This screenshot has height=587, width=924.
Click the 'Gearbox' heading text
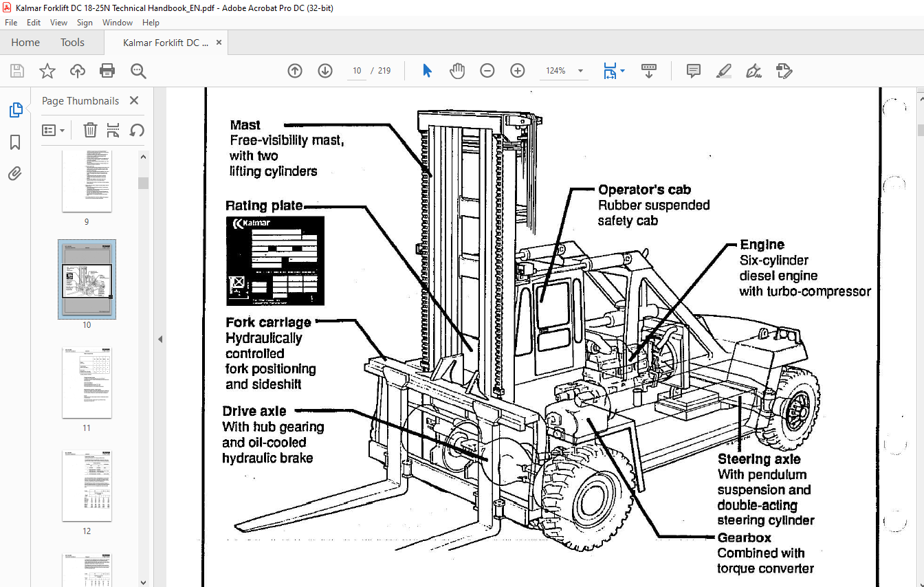[x=745, y=538]
